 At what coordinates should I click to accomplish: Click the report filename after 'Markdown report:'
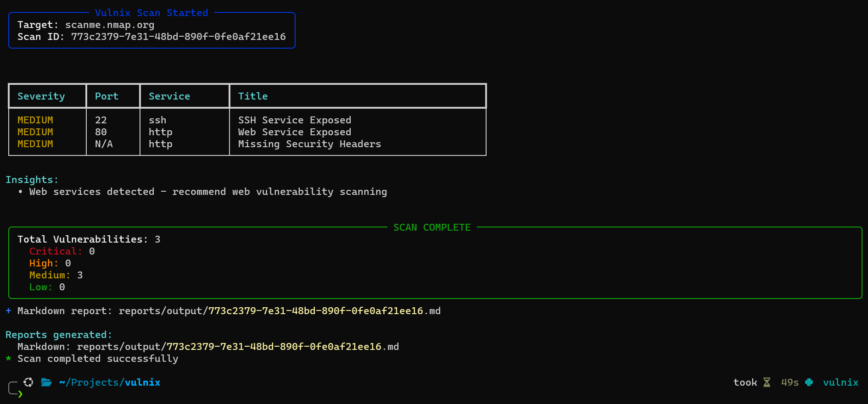pyautogui.click(x=316, y=311)
